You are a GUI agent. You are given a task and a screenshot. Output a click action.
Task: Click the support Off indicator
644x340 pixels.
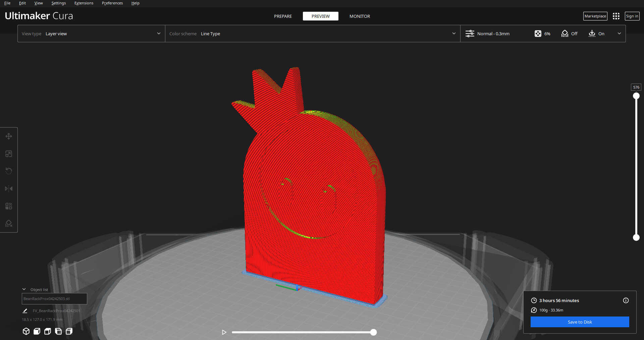[570, 34]
